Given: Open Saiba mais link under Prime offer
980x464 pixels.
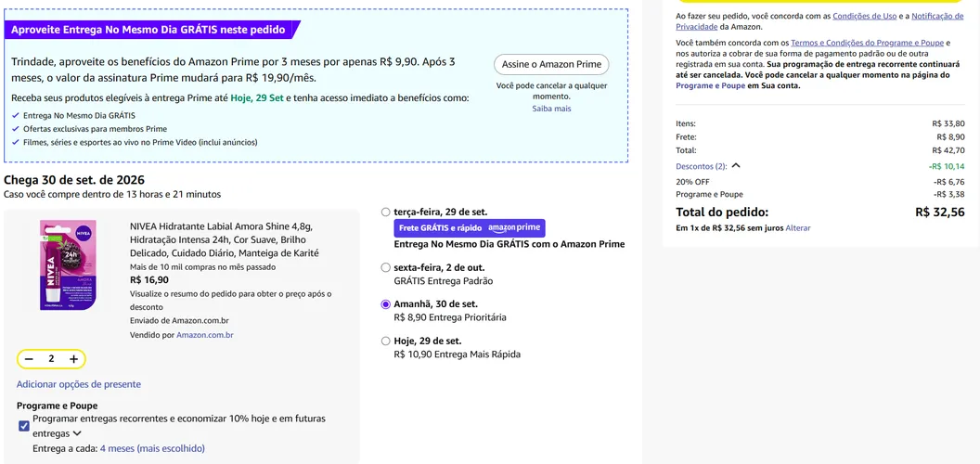Looking at the screenshot, I should pyautogui.click(x=551, y=109).
